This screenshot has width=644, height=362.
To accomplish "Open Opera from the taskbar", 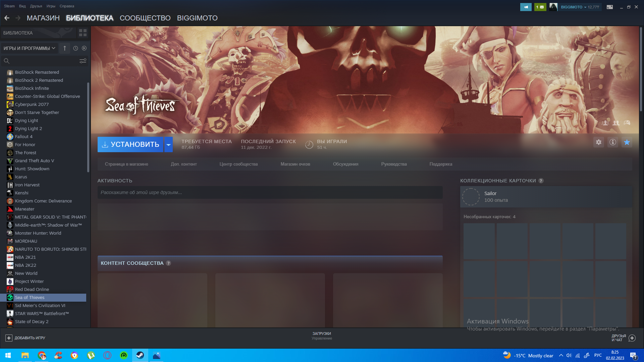I will pyautogui.click(x=107, y=355).
